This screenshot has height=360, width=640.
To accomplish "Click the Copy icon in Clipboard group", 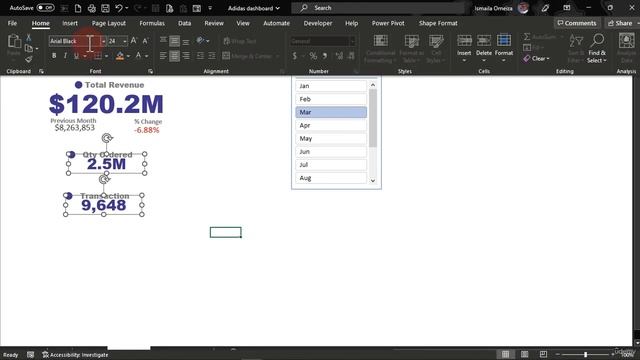I will point(29,49).
